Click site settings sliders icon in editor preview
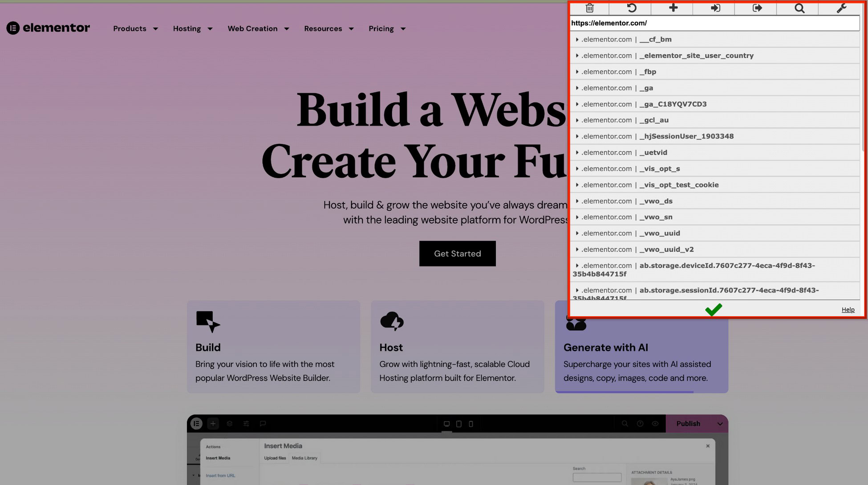The height and width of the screenshot is (485, 868). [x=246, y=424]
